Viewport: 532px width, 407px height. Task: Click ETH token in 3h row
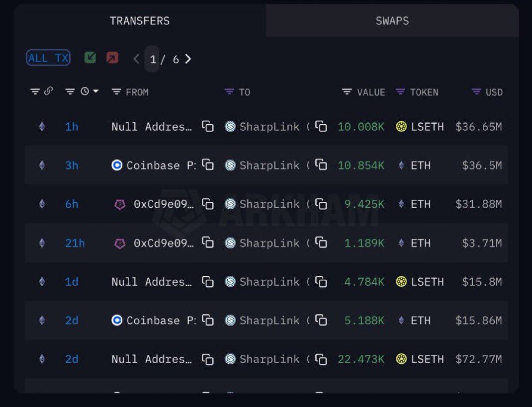[x=414, y=165]
